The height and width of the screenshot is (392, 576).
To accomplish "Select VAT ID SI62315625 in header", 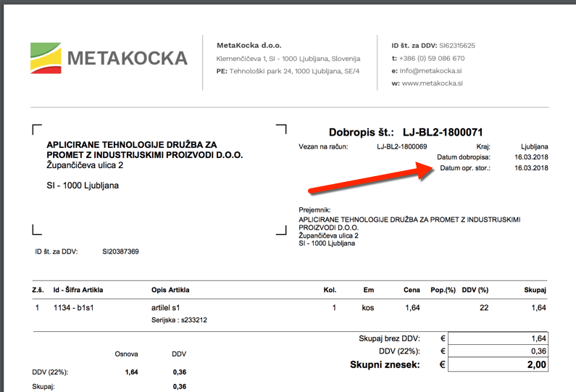I will tap(456, 46).
